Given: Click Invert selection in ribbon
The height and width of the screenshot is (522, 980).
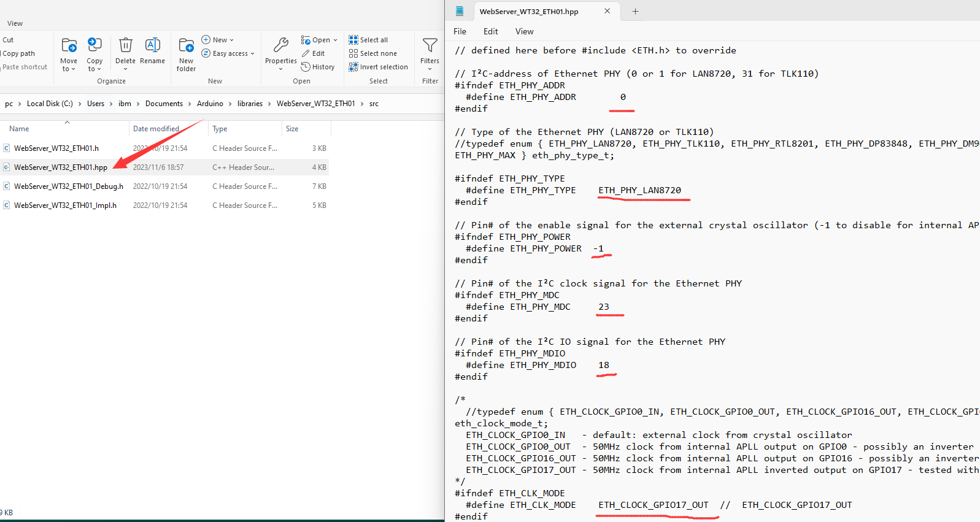Looking at the screenshot, I should [x=378, y=67].
